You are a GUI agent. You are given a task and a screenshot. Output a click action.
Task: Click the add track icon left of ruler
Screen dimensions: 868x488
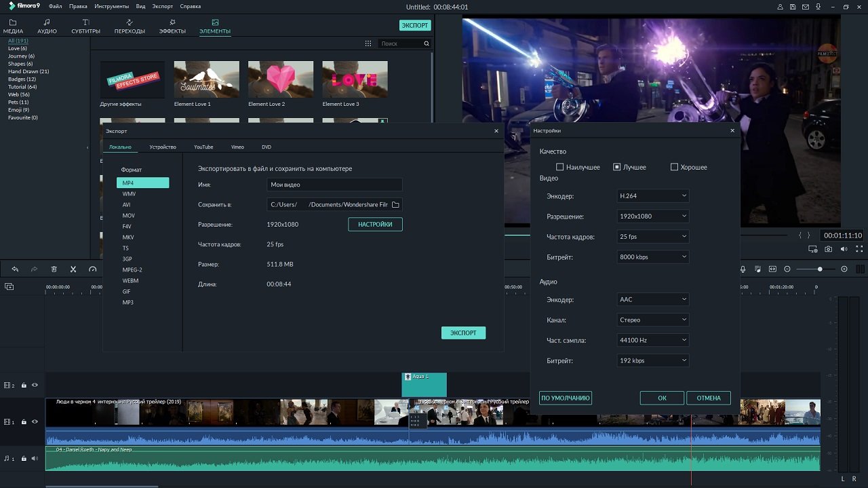9,287
